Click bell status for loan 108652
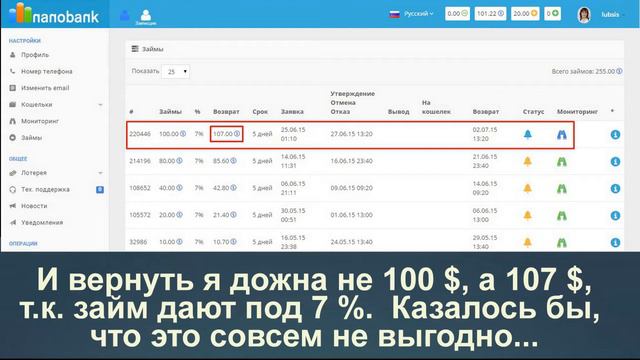 pyautogui.click(x=528, y=189)
